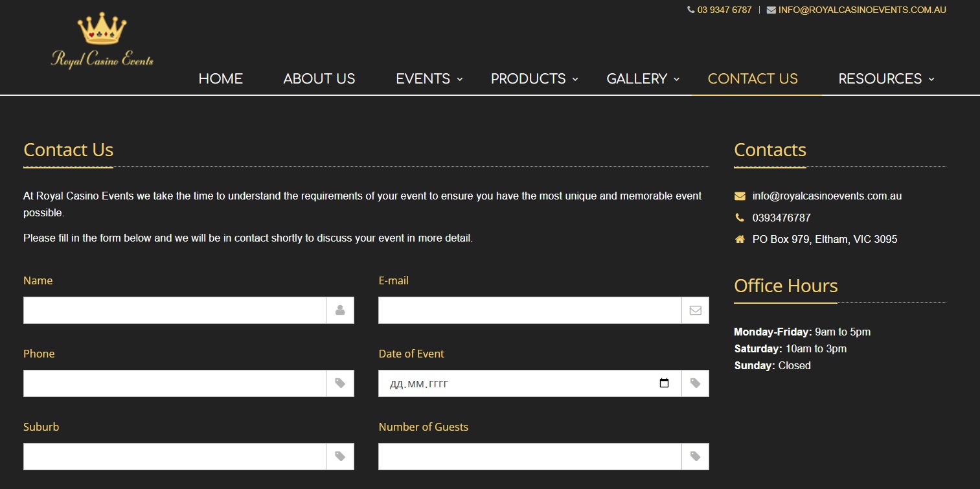Expand the Events menu chevron

[x=460, y=79]
